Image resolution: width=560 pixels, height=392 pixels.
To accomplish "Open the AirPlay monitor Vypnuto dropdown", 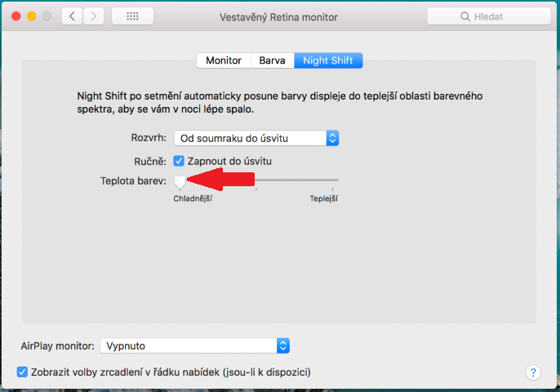I will click(194, 346).
